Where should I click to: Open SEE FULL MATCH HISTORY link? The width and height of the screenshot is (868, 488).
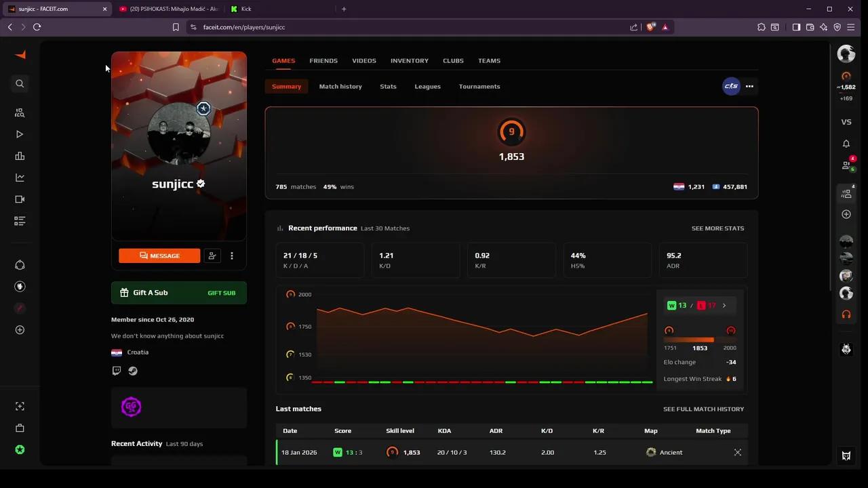tap(703, 409)
